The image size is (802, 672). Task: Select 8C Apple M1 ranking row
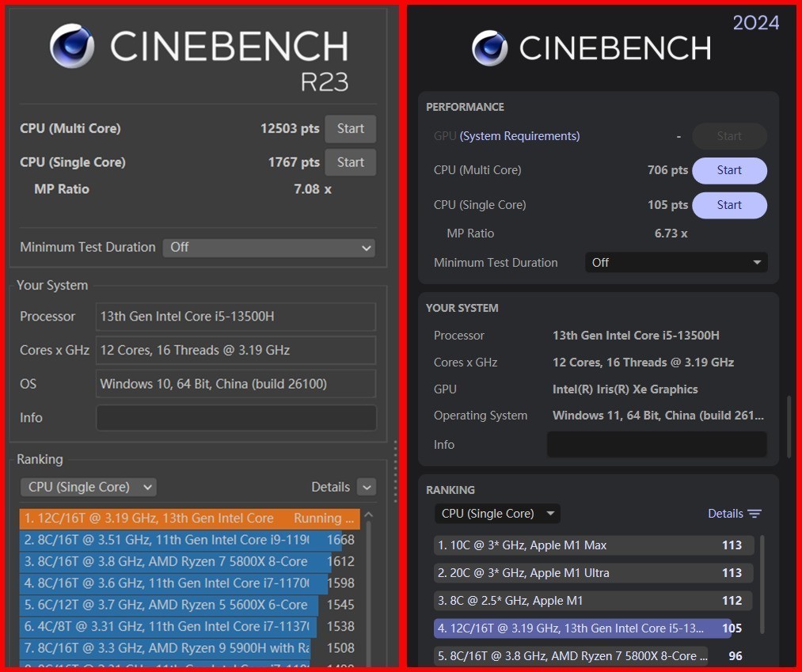tap(594, 601)
